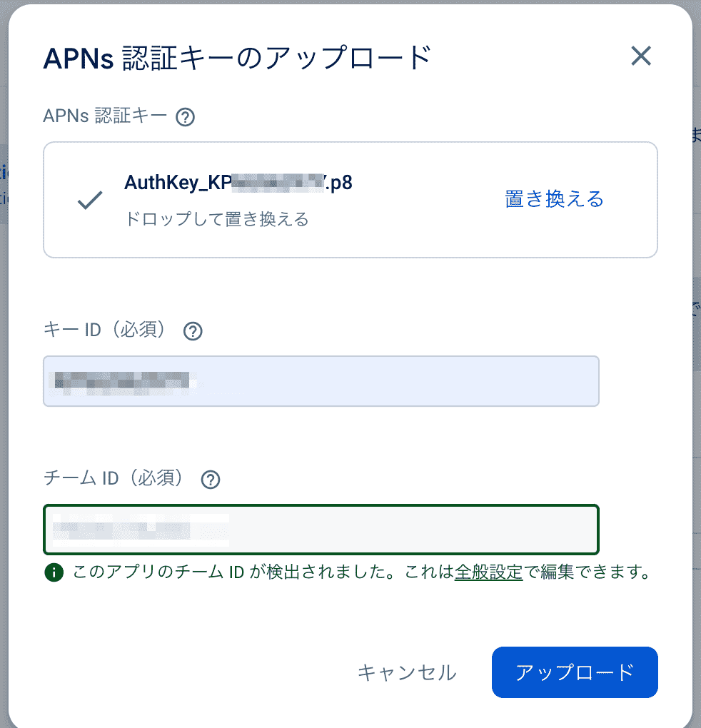The image size is (701, 728).
Task: Click 置き換える to replace the key file
Action: pyautogui.click(x=555, y=201)
